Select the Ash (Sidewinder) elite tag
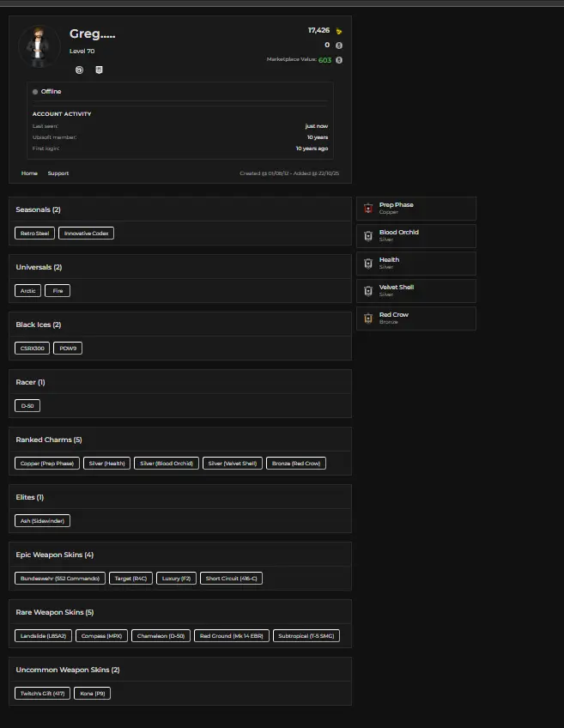The width and height of the screenshot is (564, 728). pyautogui.click(x=42, y=521)
